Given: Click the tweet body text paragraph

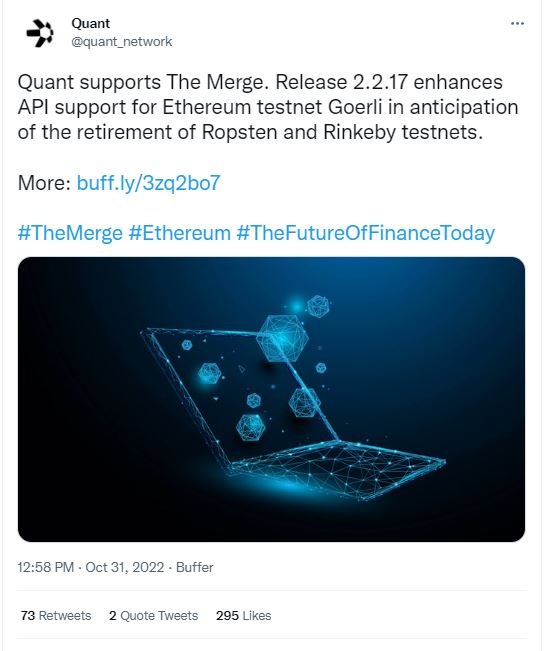Looking at the screenshot, I should [x=268, y=107].
